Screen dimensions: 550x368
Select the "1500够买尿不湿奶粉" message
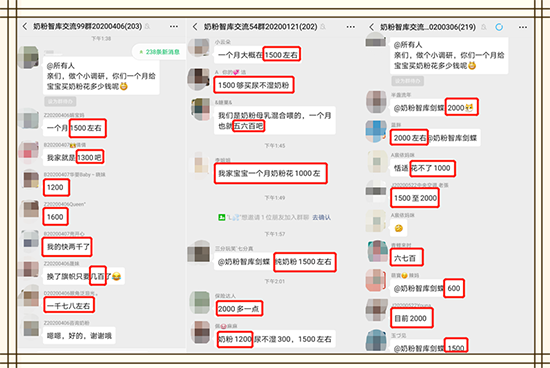click(x=254, y=85)
